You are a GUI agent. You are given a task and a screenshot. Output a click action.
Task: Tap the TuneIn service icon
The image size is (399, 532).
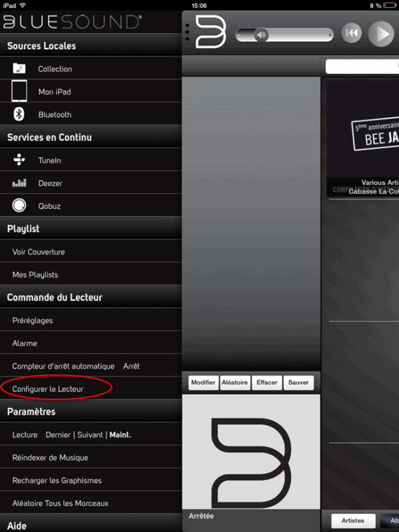click(19, 160)
